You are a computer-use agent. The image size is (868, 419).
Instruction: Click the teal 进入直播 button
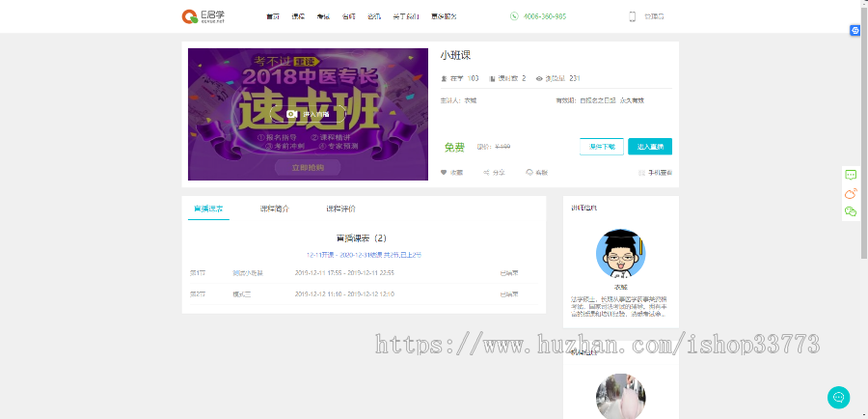(650, 147)
